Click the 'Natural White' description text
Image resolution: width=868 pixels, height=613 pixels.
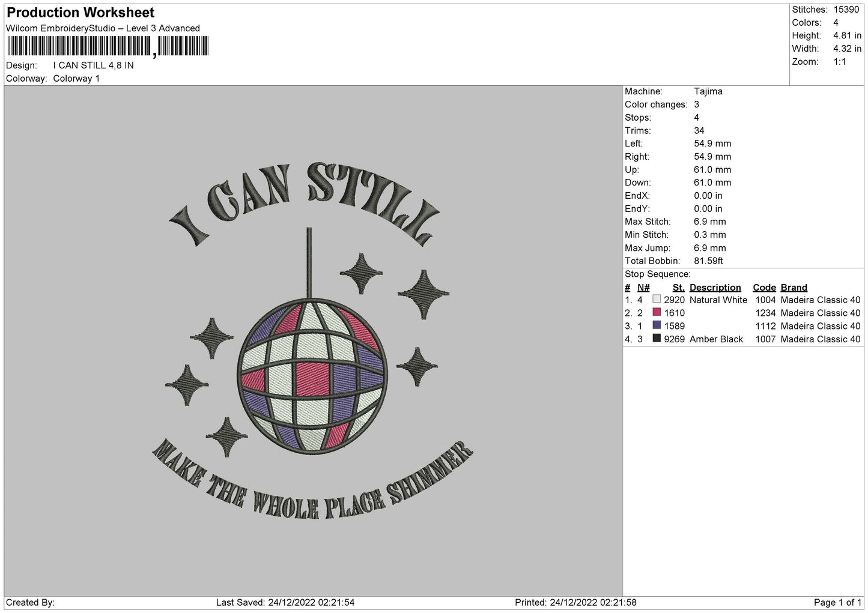coord(718,300)
